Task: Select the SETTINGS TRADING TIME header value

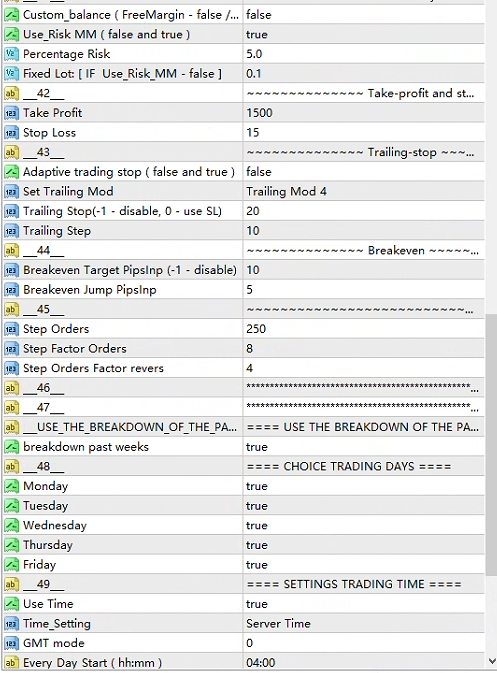Action: 354,585
